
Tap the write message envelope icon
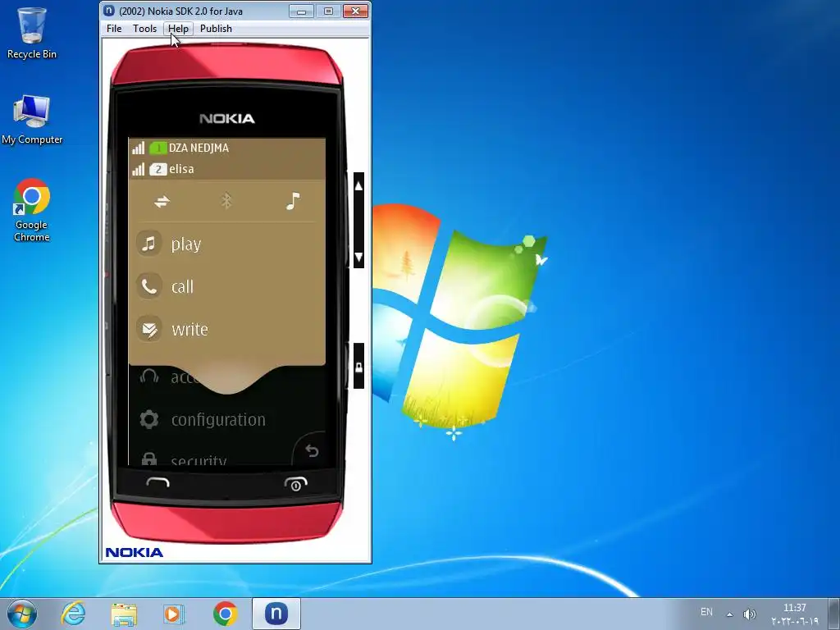tap(149, 329)
